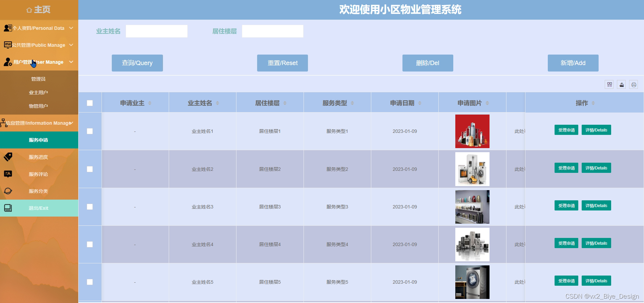Screen dimensions: 644x303
Task: Sort by 申请图片 column arrows
Action: (x=487, y=103)
